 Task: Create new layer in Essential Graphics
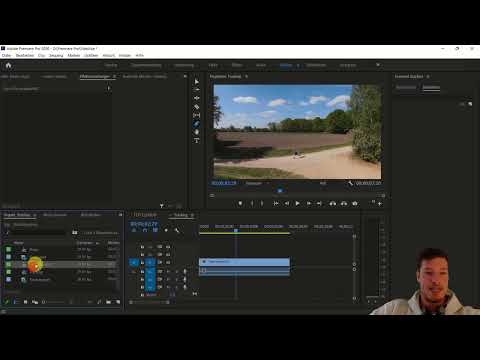[x=470, y=104]
